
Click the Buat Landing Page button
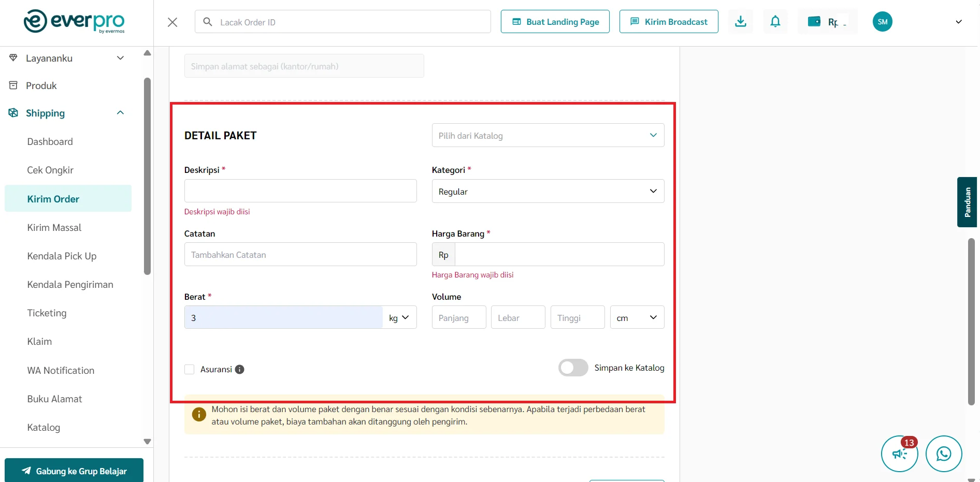(555, 22)
